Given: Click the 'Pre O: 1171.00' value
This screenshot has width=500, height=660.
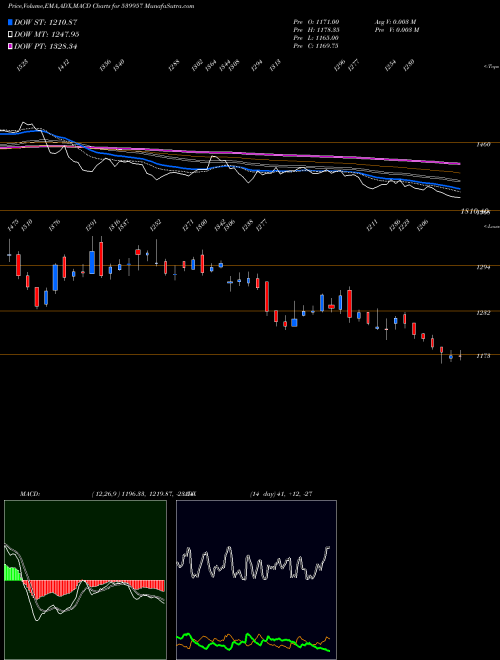Looking at the screenshot, I should 316,22.
